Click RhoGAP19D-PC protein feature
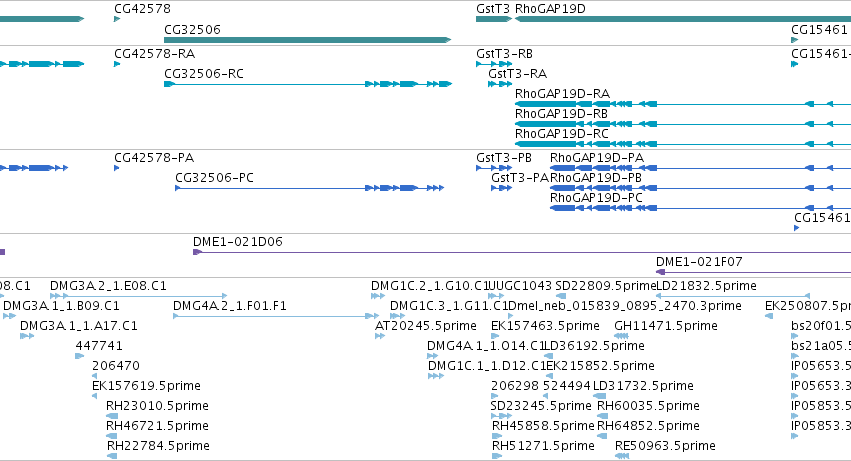The image size is (851, 461). tap(700, 208)
